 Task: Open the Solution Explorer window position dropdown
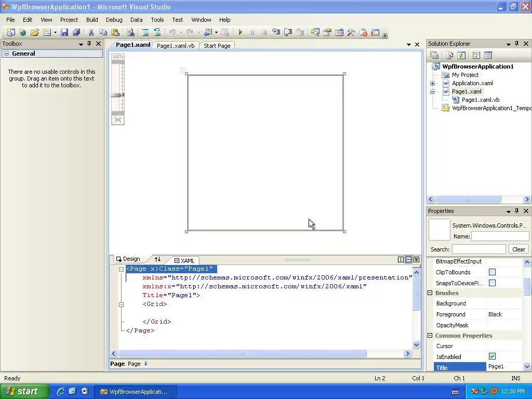point(508,44)
